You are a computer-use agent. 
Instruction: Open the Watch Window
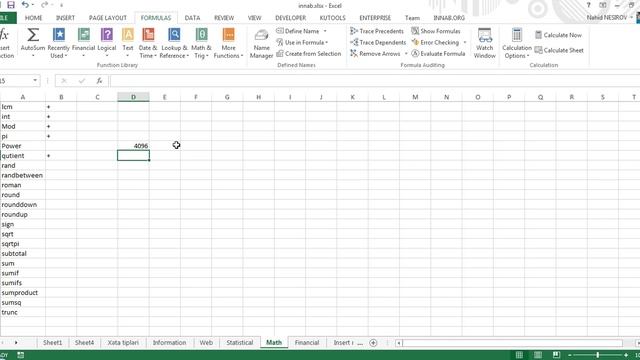click(484, 43)
